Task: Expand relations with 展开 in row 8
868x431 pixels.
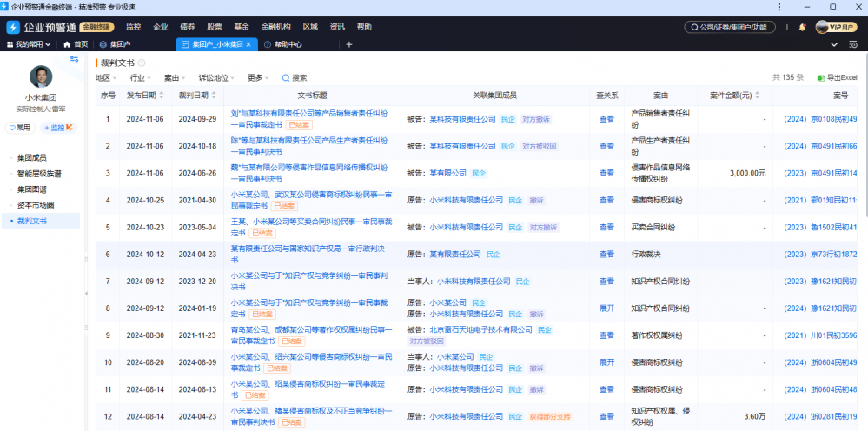Action: 606,308
